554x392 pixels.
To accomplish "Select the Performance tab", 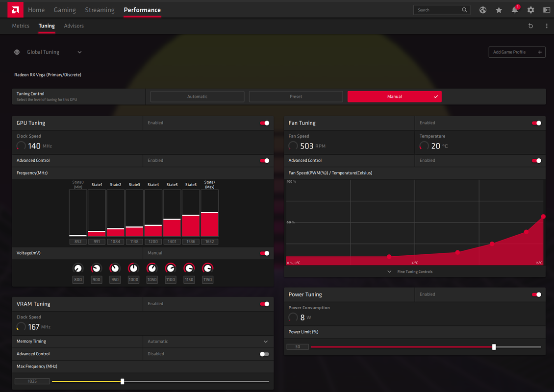I will tap(142, 10).
